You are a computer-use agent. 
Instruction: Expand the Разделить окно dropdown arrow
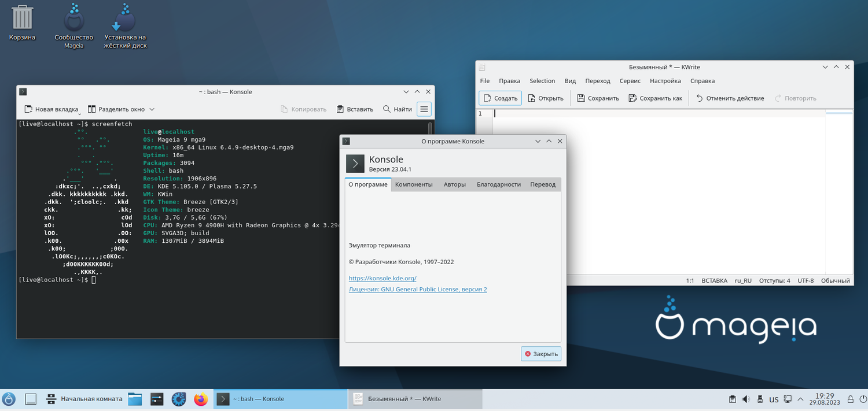tap(152, 109)
